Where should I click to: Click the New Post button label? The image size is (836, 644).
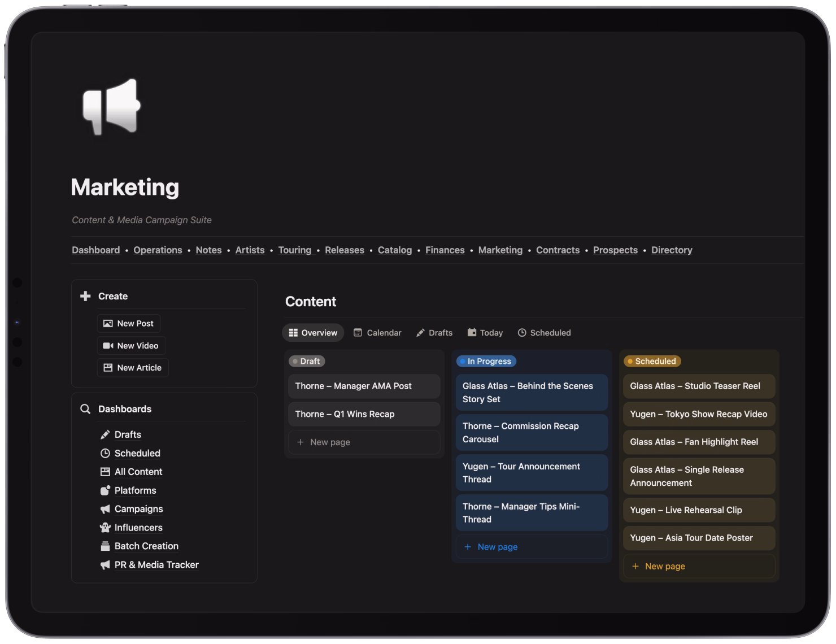[x=135, y=324]
